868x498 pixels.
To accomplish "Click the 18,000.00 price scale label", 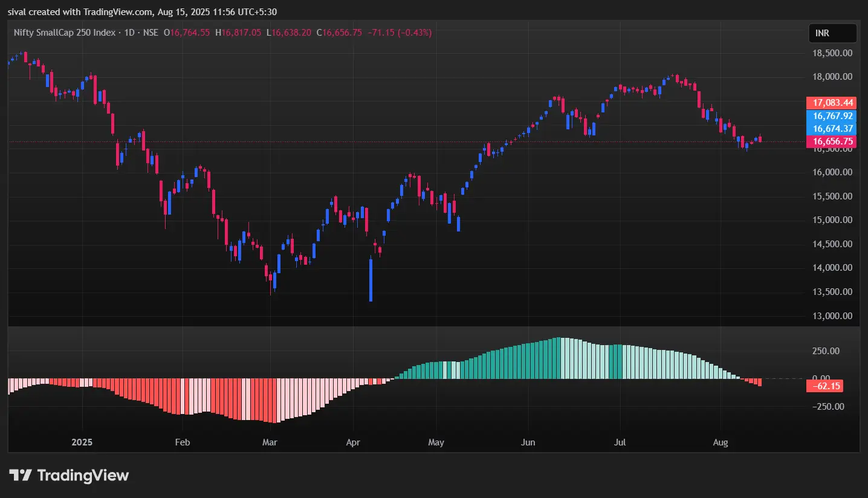I will pyautogui.click(x=831, y=77).
